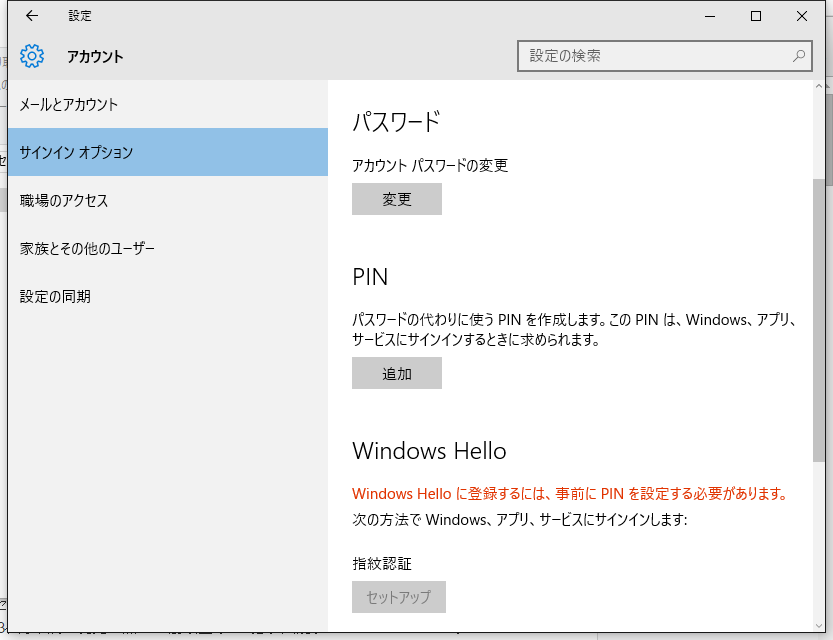
Task: Minimize the 設定 window
Action: click(x=709, y=16)
